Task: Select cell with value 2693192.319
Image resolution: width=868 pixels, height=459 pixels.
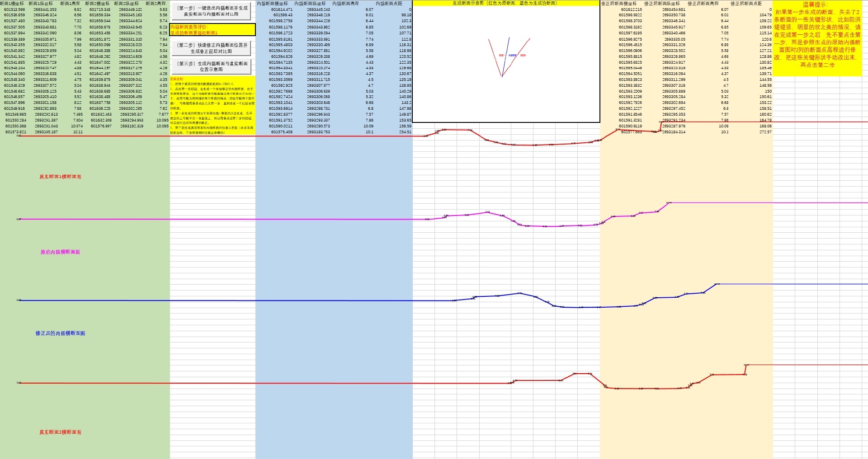Action: coord(132,126)
